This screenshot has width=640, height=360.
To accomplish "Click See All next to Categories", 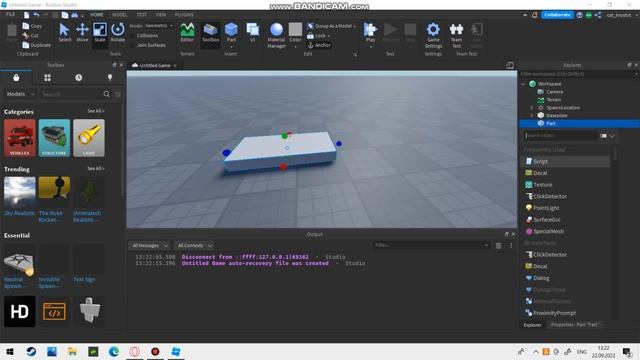I will point(96,111).
